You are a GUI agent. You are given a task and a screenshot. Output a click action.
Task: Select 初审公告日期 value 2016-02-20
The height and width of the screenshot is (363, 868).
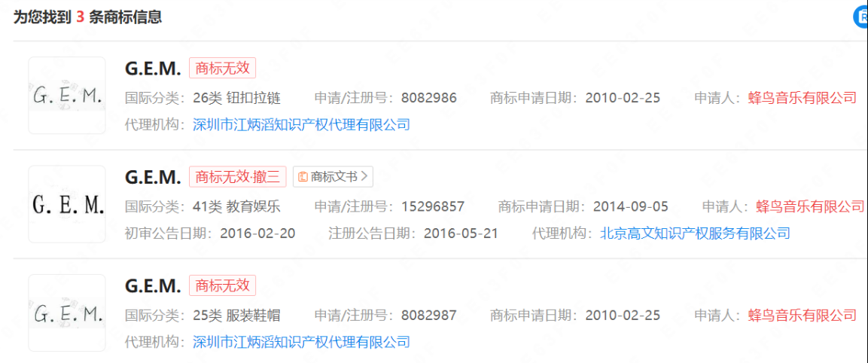click(x=257, y=233)
